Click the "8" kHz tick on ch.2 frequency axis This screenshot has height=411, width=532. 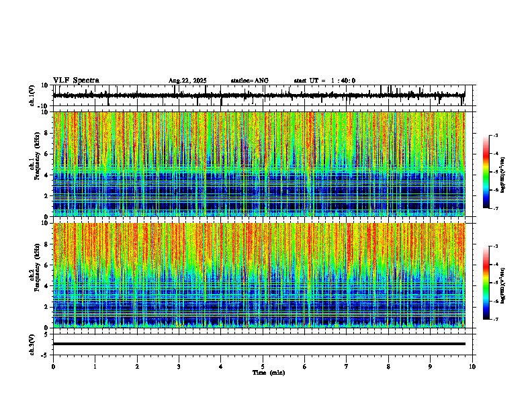tap(46, 244)
